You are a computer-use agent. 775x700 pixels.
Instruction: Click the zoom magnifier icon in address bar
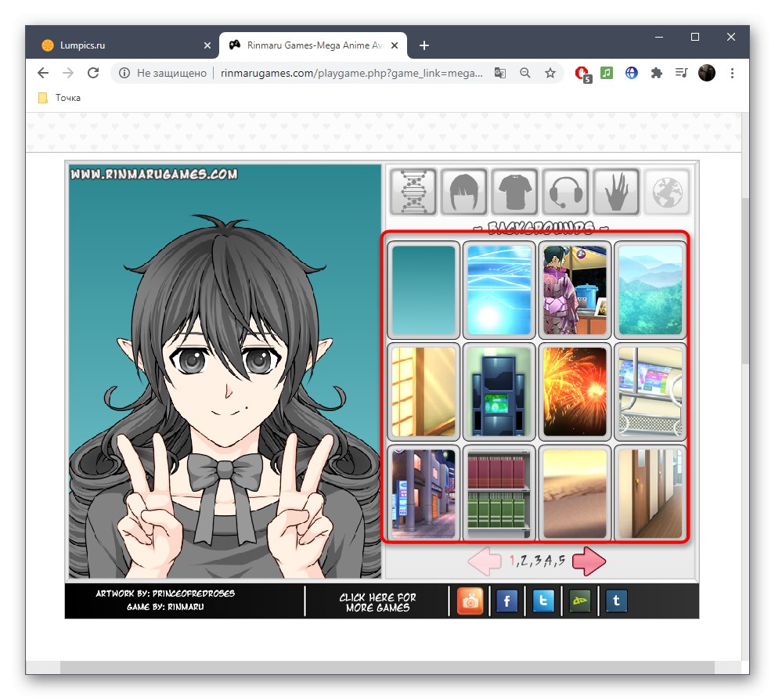click(x=525, y=73)
